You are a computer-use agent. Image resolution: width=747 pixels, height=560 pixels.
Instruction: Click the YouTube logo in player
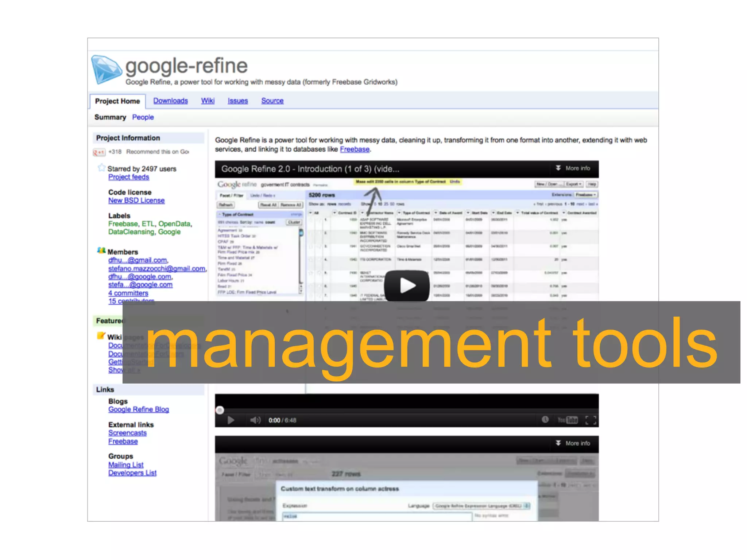click(x=568, y=420)
